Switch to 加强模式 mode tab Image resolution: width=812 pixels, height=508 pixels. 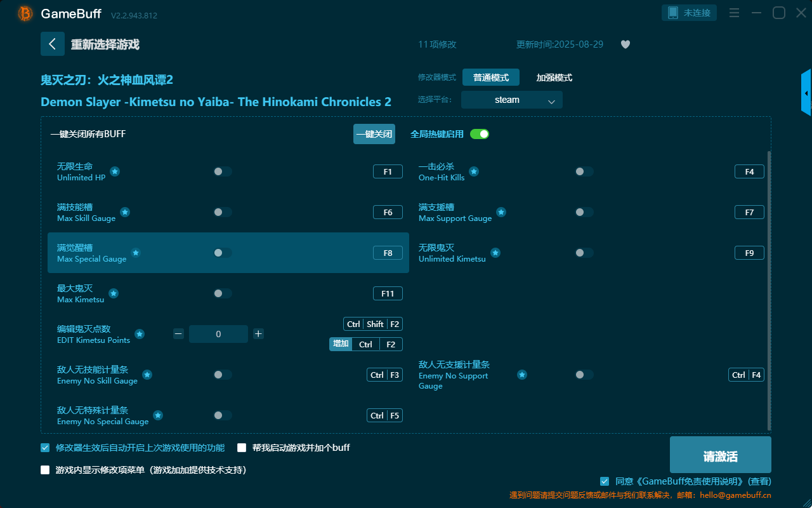(x=554, y=77)
